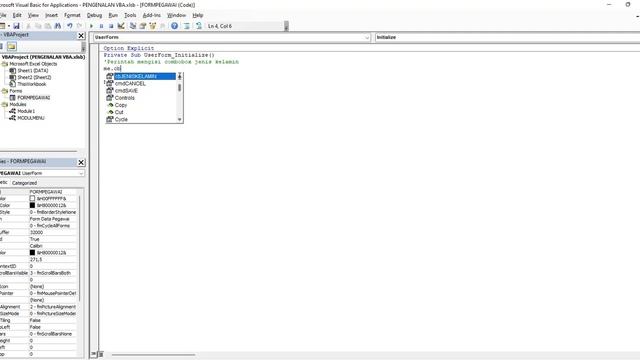The height and width of the screenshot is (360, 640).
Task: Open Object Browser from the toolbar
Action: [153, 26]
